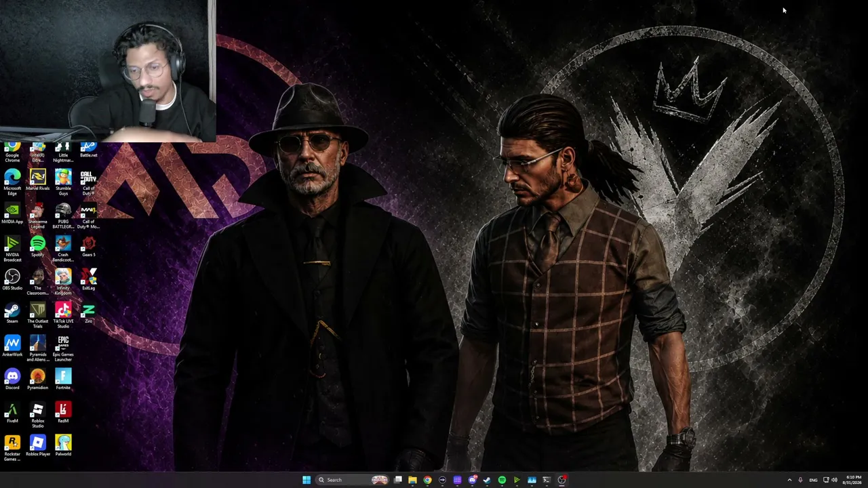The width and height of the screenshot is (868, 488).
Task: Select the Pyramidion desktop icon
Action: (x=37, y=379)
